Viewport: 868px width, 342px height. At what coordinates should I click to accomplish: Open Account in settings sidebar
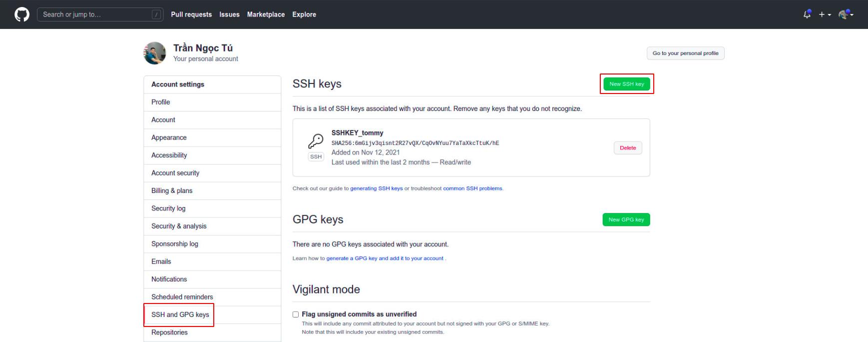[212, 120]
